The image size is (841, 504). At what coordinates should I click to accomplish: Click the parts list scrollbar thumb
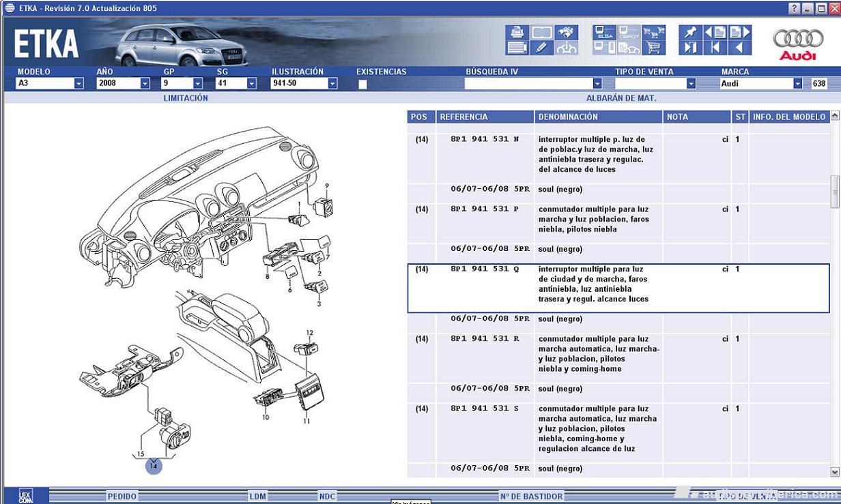pos(835,192)
